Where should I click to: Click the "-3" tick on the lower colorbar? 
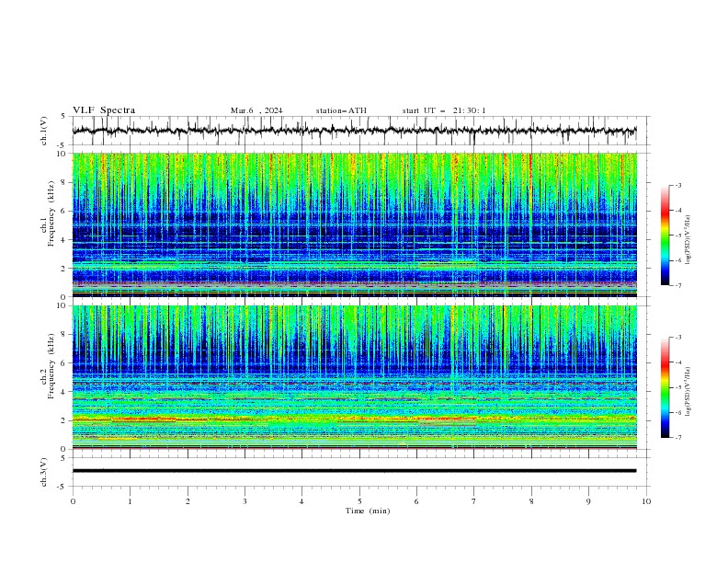[677, 338]
